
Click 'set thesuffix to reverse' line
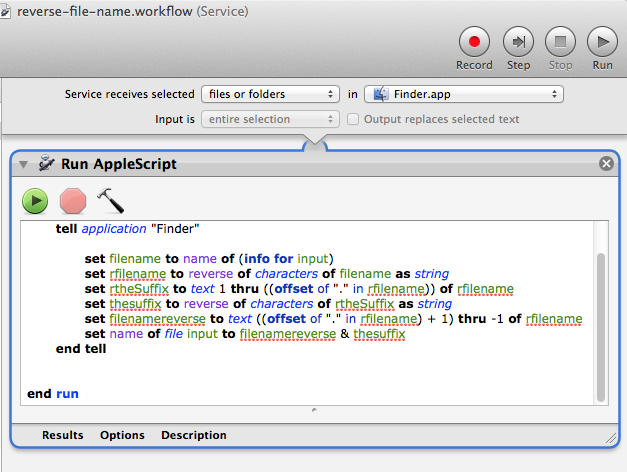coord(268,304)
